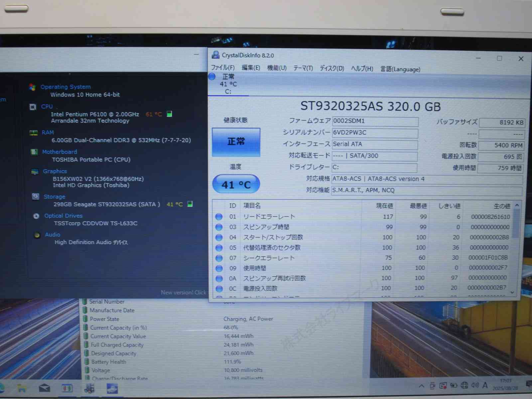The image size is (532, 399).
Task: Click the CPU chip icon in Speccy
Action: (33, 107)
